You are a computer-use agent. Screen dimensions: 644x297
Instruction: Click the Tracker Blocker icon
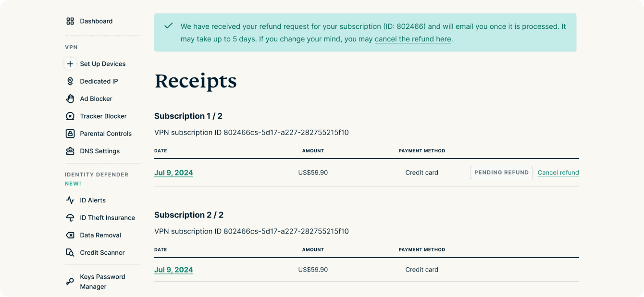coord(70,116)
